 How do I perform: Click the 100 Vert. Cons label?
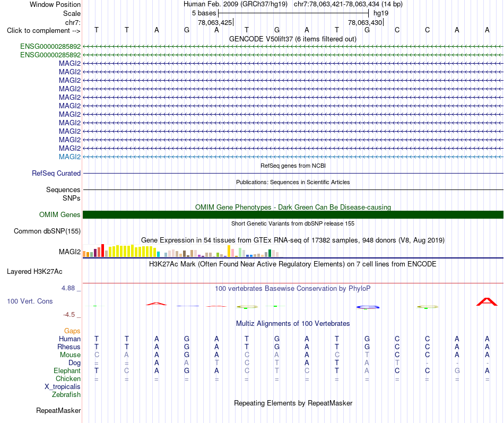pyautogui.click(x=30, y=301)
